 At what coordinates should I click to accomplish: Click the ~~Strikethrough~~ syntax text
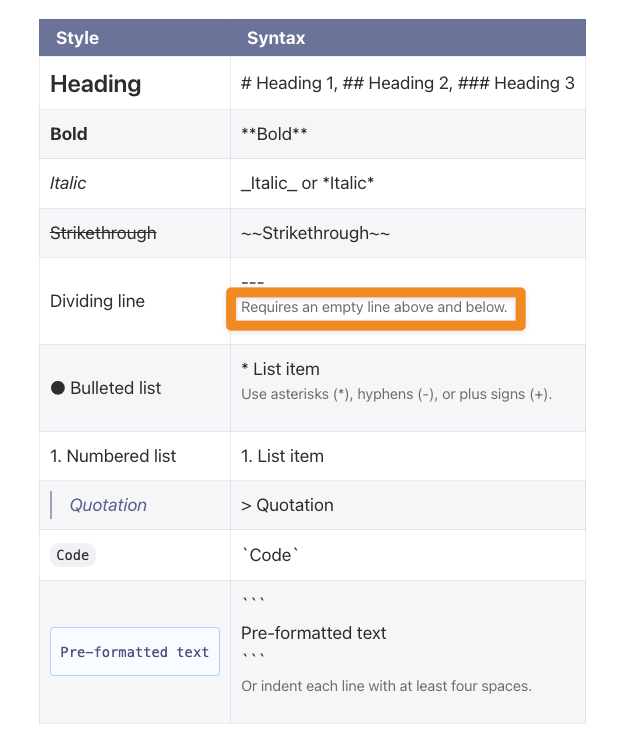pos(315,233)
